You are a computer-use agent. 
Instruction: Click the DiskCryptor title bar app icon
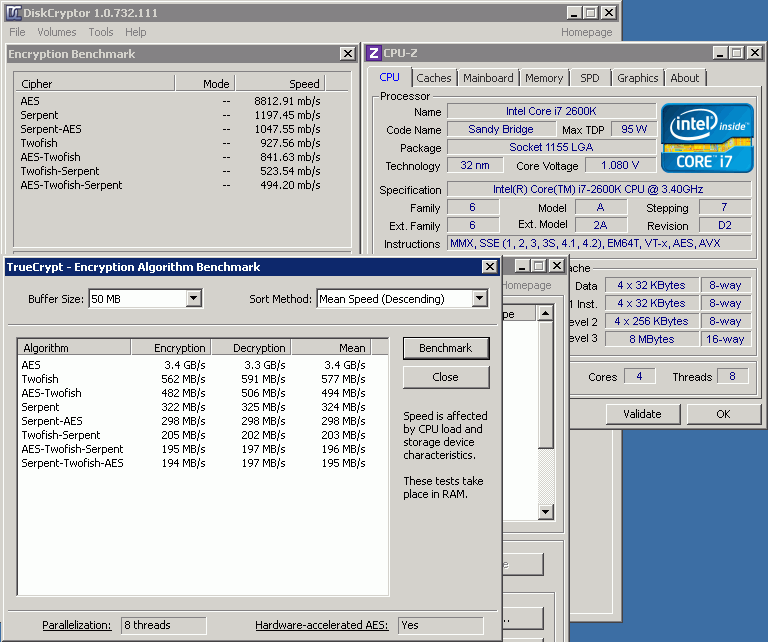coord(14,13)
